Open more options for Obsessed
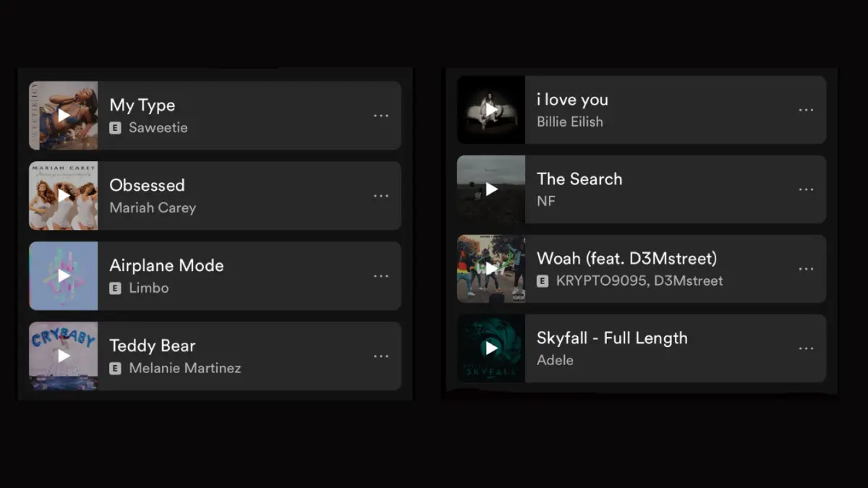This screenshot has height=488, width=868. coord(381,196)
